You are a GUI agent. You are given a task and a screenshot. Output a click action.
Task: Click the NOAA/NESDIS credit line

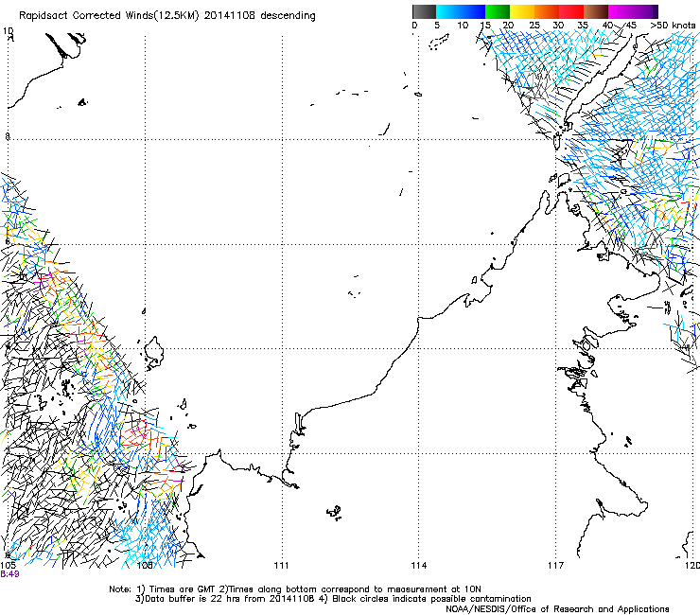pyautogui.click(x=557, y=609)
